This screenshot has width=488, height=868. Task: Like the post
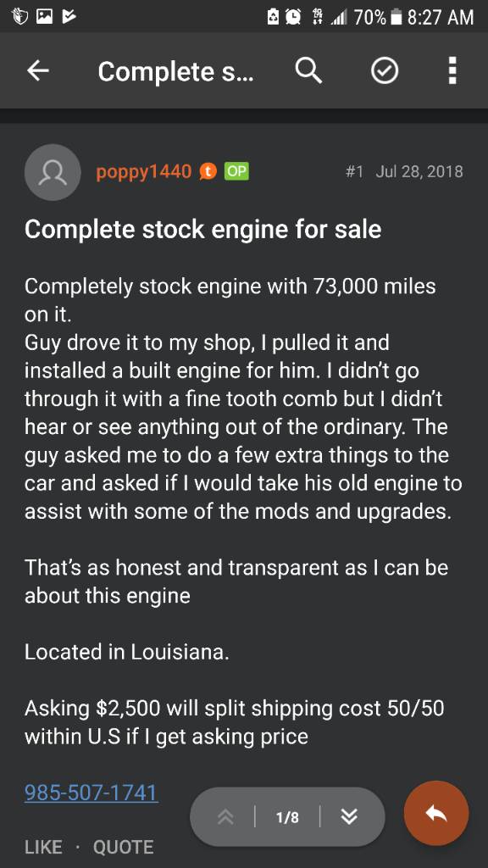coord(44,847)
